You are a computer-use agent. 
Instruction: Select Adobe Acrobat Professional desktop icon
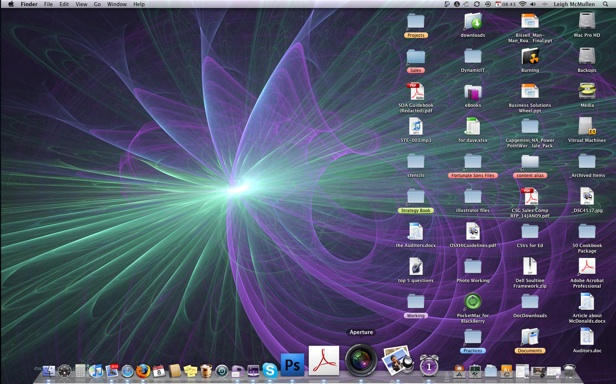587,266
